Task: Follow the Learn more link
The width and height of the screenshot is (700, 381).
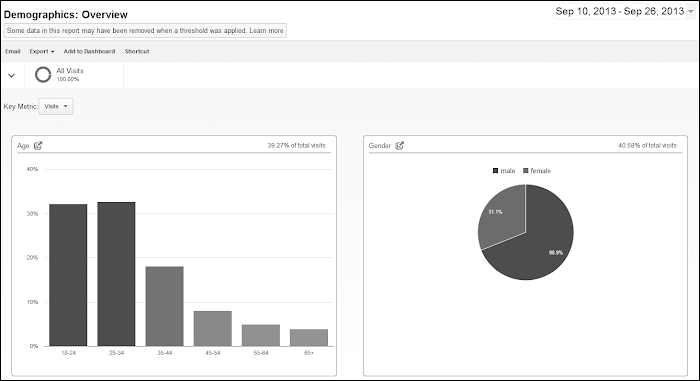Action: point(267,31)
